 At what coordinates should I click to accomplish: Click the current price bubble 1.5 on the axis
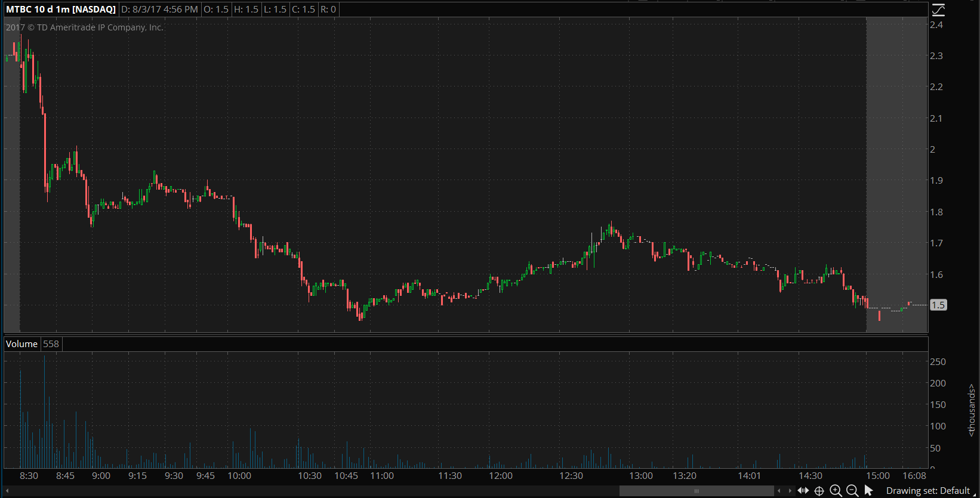point(938,305)
